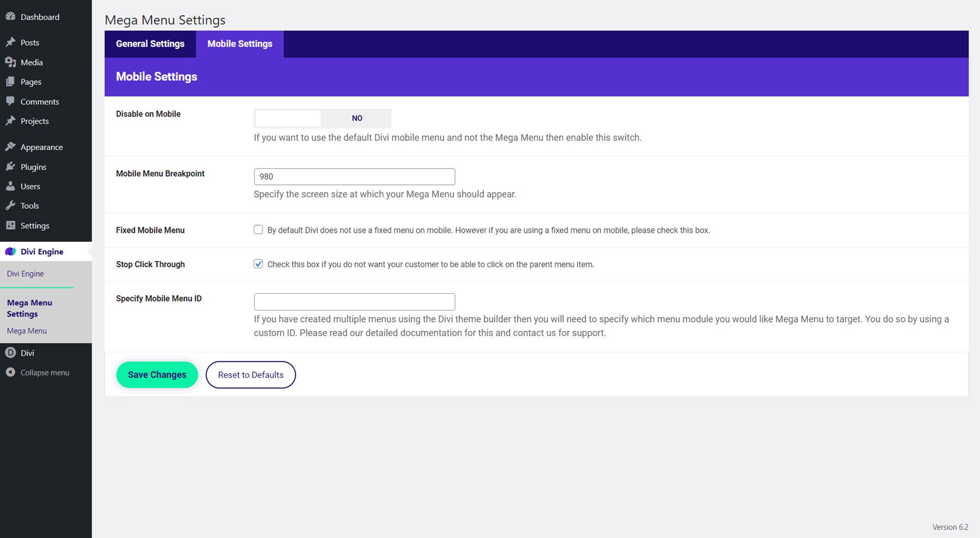
Task: Click the Pages icon
Action: click(10, 82)
